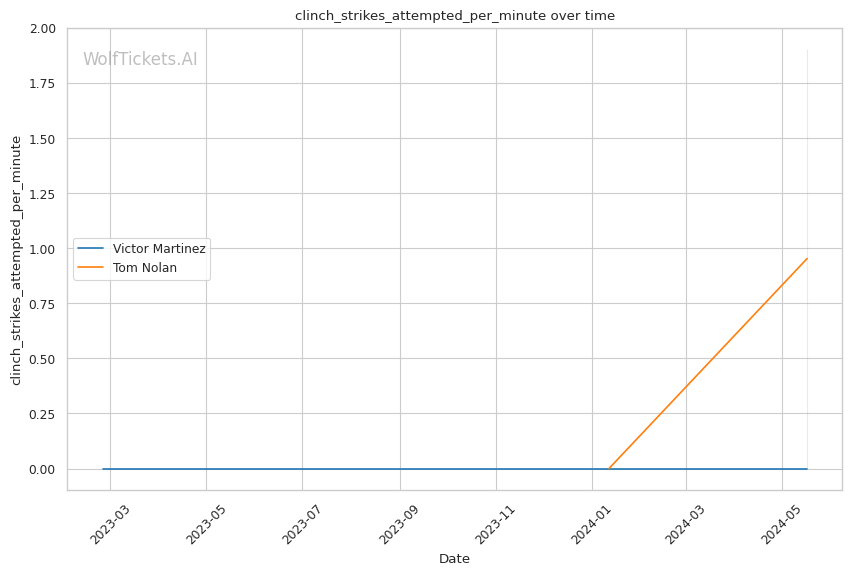Click the 0.50 y-axis tick label
Viewport: 852px width, 575px height.
coord(42,358)
